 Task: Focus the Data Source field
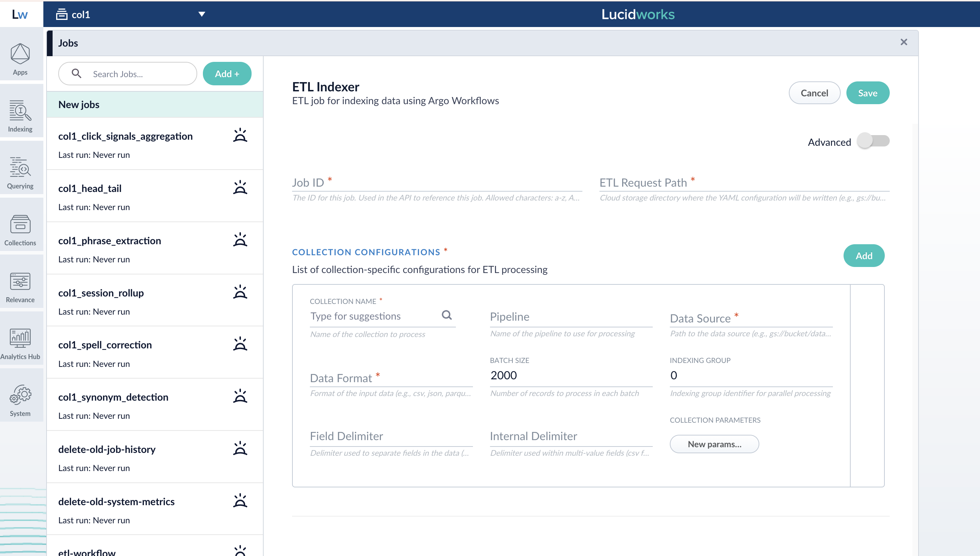pyautogui.click(x=751, y=319)
